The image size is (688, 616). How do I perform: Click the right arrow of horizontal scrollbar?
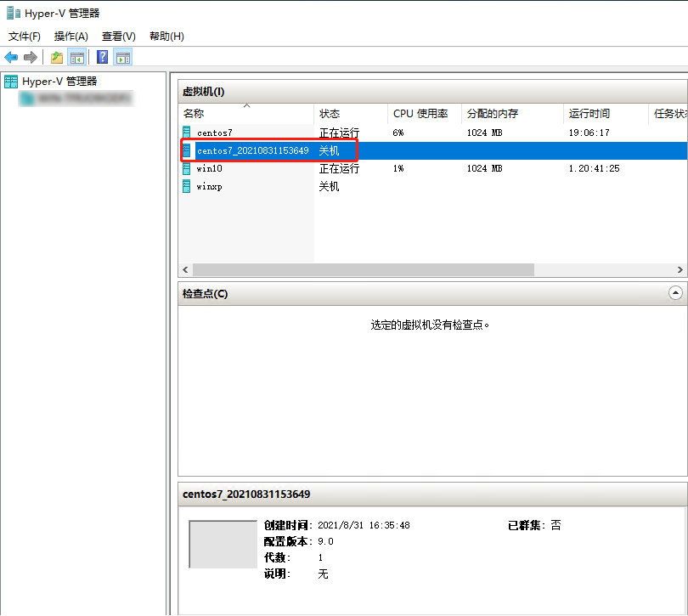click(x=680, y=269)
